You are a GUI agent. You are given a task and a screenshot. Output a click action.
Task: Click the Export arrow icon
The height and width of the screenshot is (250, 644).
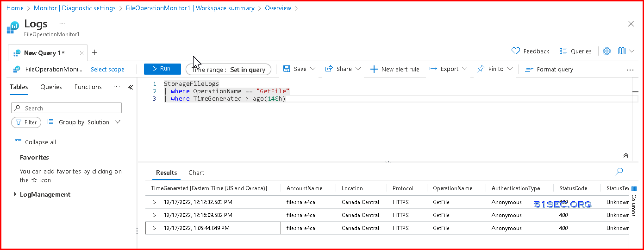pyautogui.click(x=433, y=69)
